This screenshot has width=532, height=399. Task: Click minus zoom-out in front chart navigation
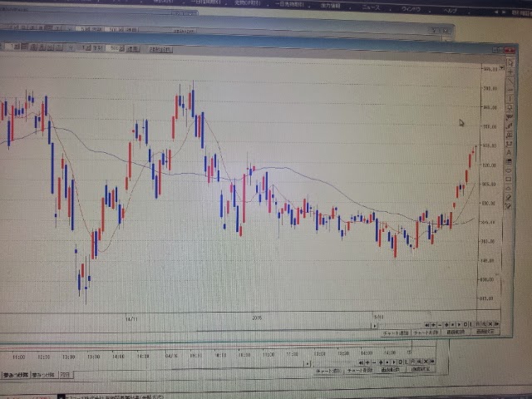[x=440, y=325]
